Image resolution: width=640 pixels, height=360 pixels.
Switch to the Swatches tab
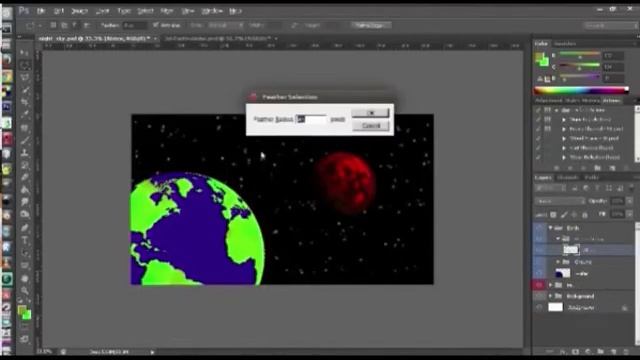(565, 44)
